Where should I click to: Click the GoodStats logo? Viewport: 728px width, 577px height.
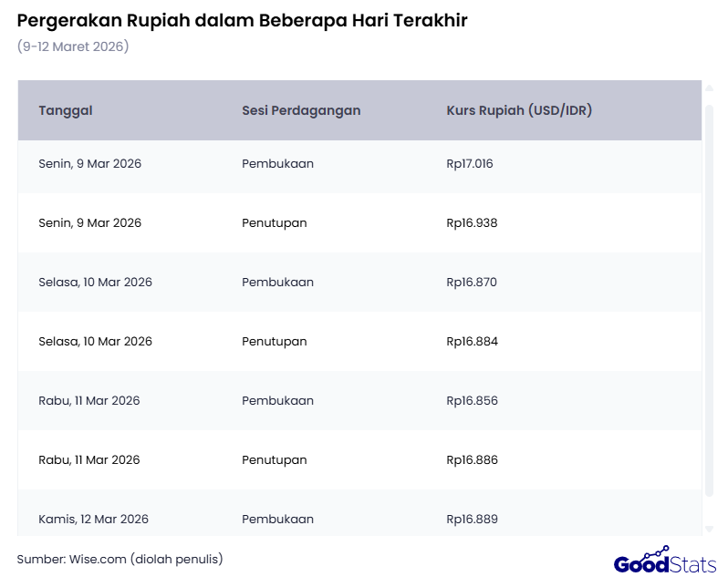click(665, 562)
